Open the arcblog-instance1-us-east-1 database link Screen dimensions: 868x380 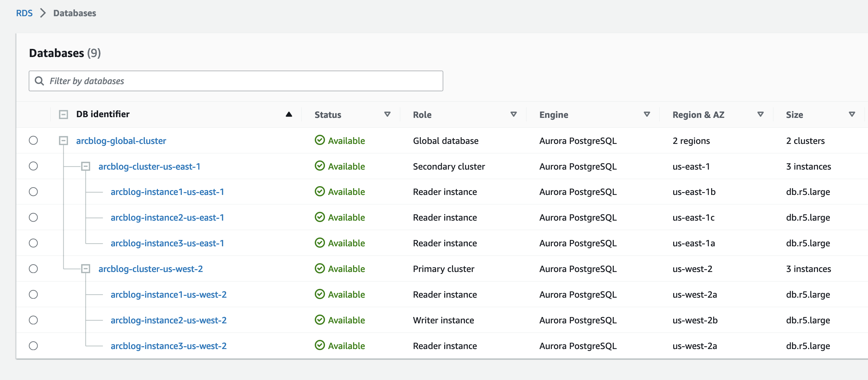167,192
